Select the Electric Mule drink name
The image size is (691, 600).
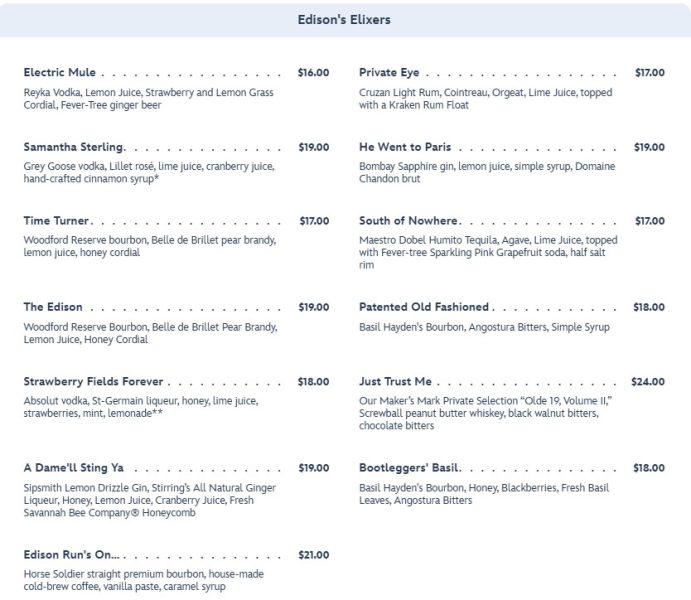59,73
